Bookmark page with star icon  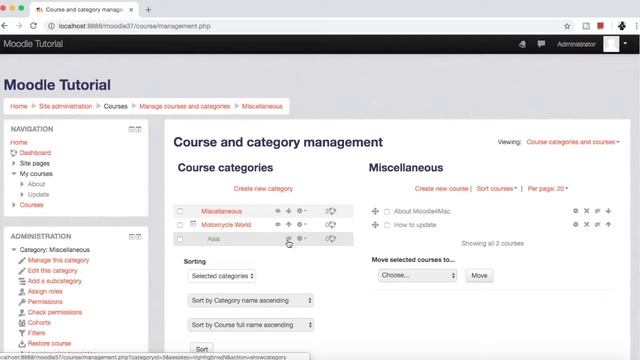(567, 26)
